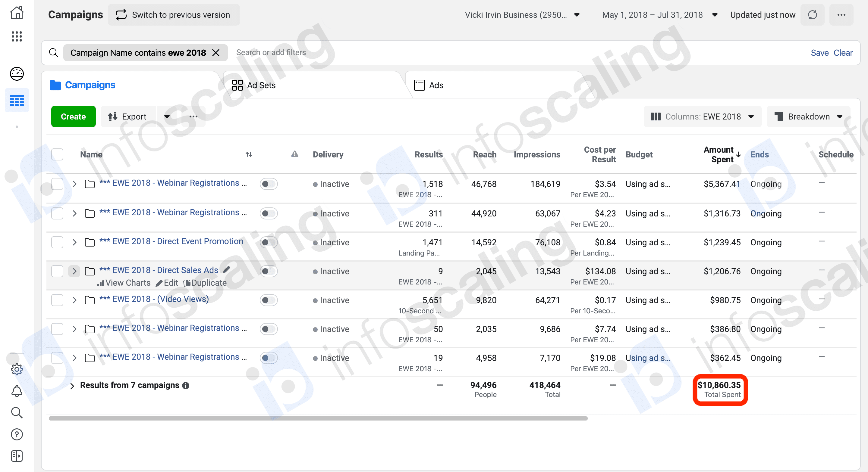Open the Breakdown dropdown
Image resolution: width=868 pixels, height=472 pixels.
(808, 116)
